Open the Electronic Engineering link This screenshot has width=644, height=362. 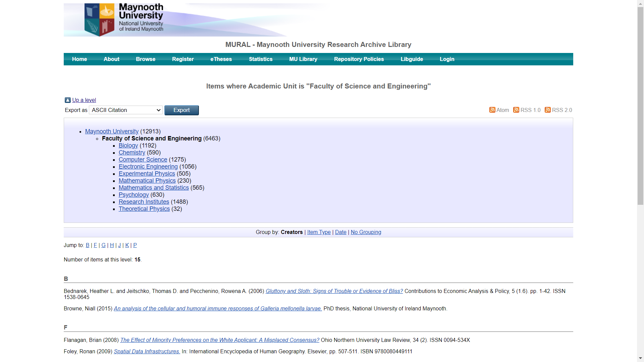click(148, 167)
